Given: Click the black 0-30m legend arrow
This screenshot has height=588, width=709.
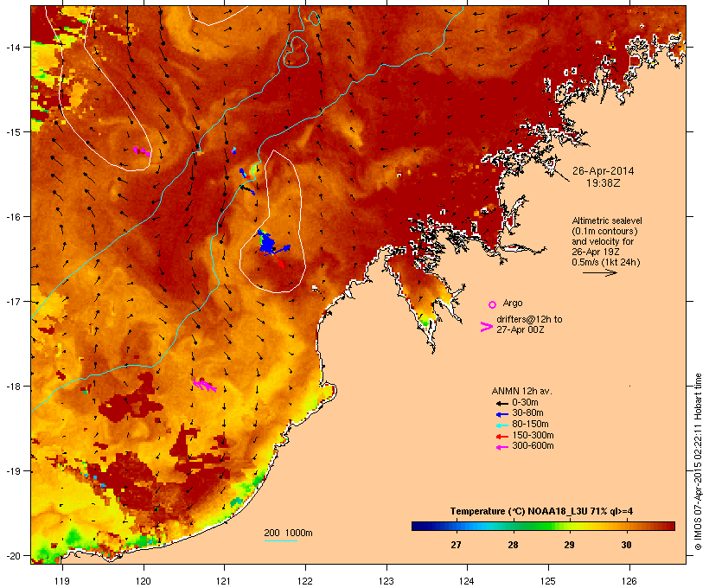Looking at the screenshot, I should (501, 403).
